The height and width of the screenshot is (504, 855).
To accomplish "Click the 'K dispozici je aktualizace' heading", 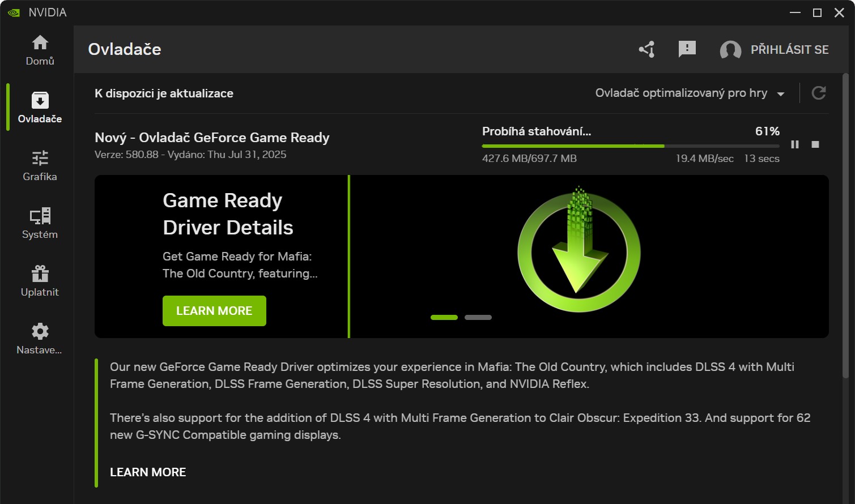I will point(164,93).
